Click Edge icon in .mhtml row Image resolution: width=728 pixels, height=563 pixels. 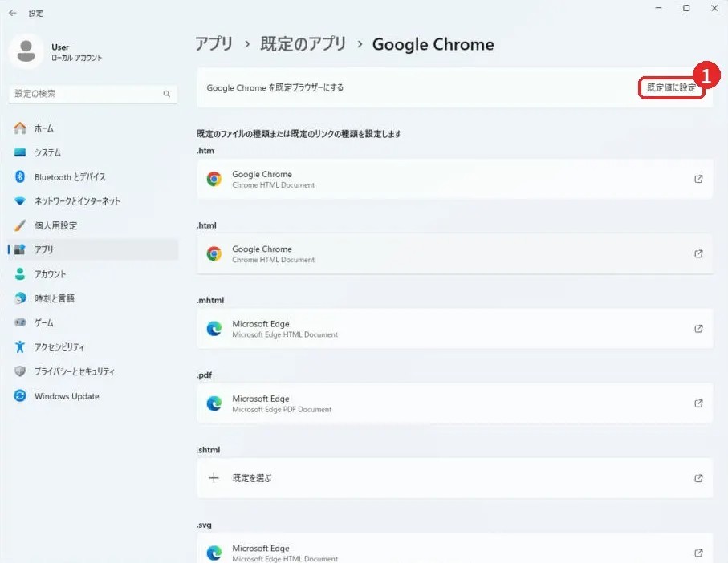click(214, 328)
